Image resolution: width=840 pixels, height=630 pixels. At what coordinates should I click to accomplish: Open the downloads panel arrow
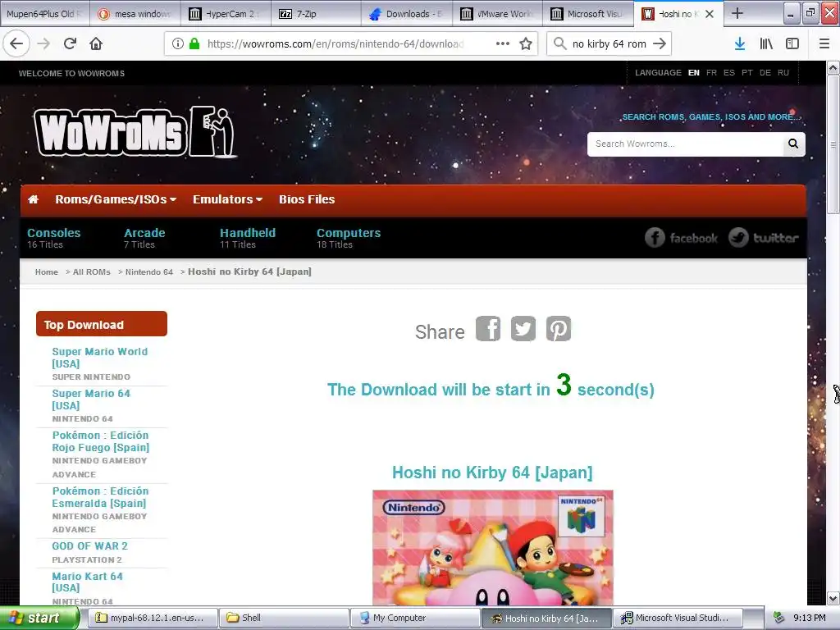coord(740,44)
